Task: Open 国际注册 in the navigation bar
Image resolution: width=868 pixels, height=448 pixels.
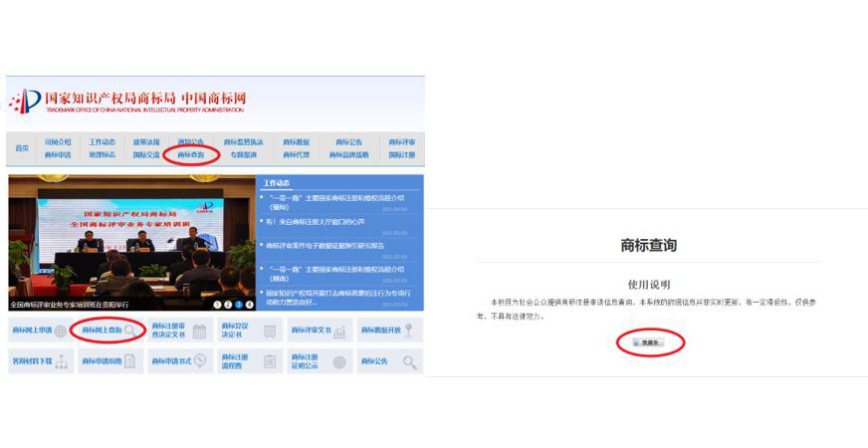Action: [402, 155]
